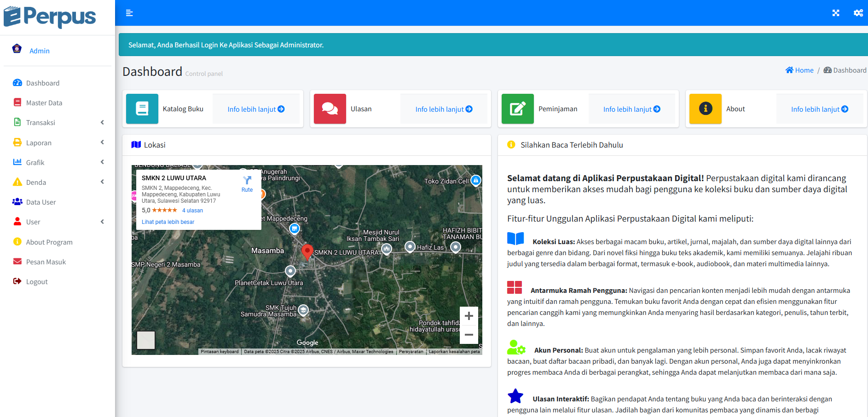This screenshot has width=868, height=417.
Task: Click the Lihat peta lebih besar link
Action: (168, 222)
